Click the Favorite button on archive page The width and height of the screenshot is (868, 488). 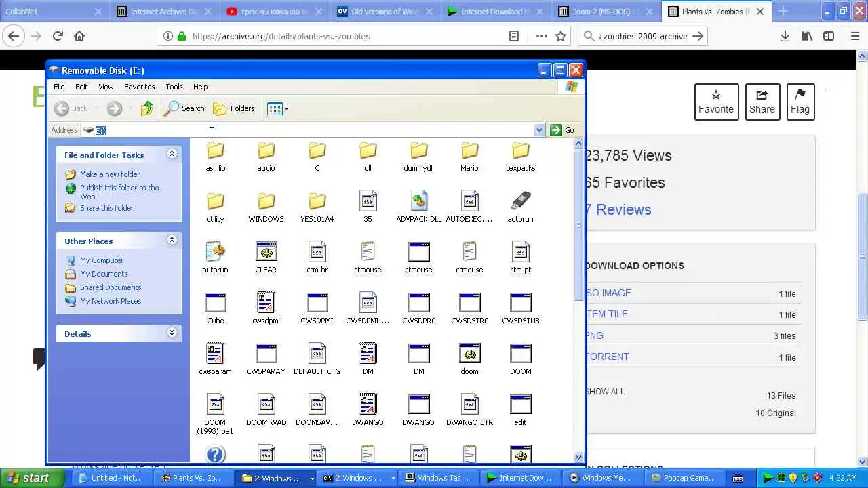(x=716, y=102)
